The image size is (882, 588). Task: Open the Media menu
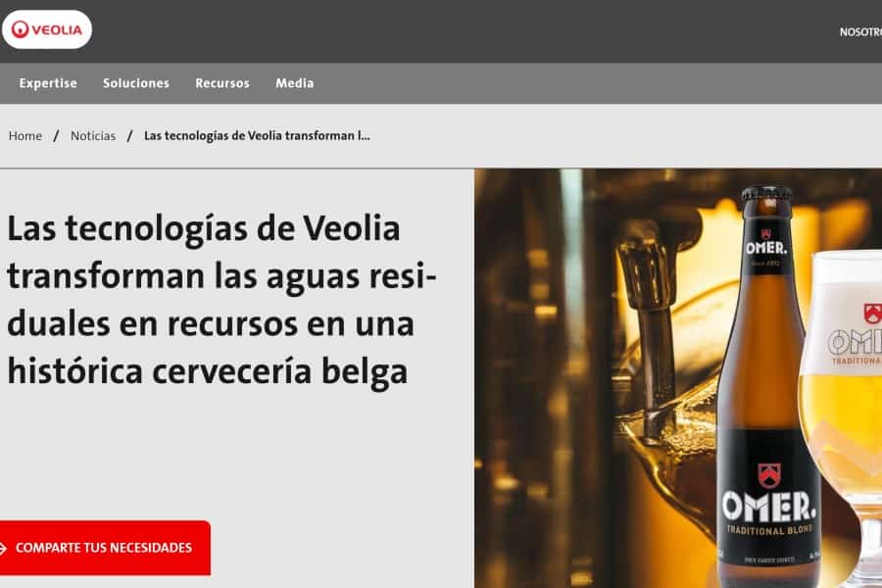(x=294, y=83)
